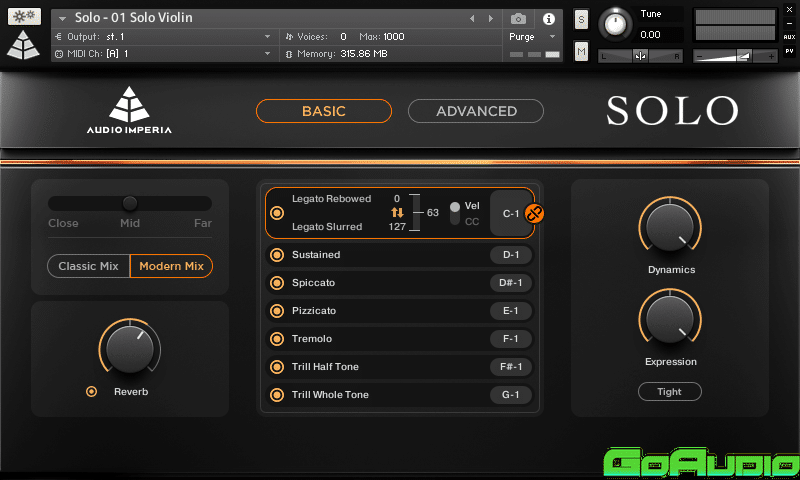This screenshot has width=800, height=480.
Task: Switch to the BASIC tab
Action: [x=323, y=111]
